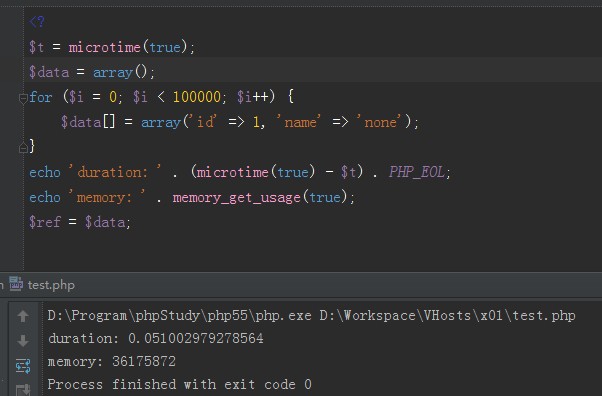The width and height of the screenshot is (602, 396).
Task: Click the duration output line in the console
Action: click(x=155, y=338)
